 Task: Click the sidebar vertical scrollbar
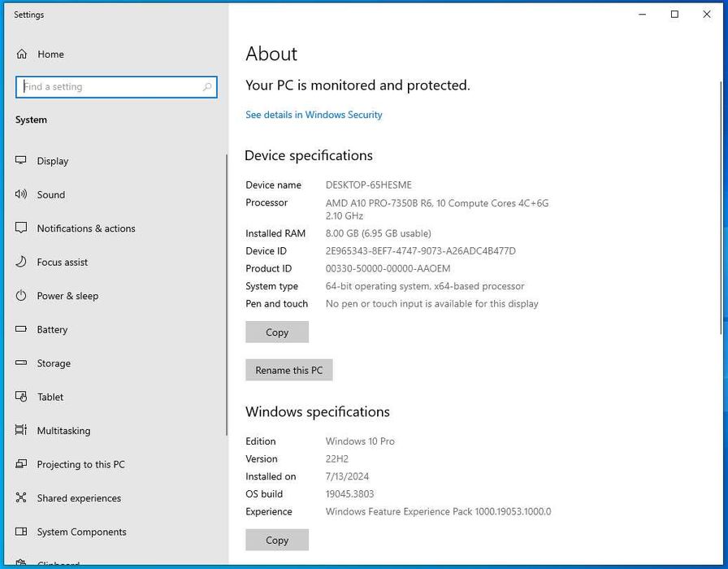point(227,295)
